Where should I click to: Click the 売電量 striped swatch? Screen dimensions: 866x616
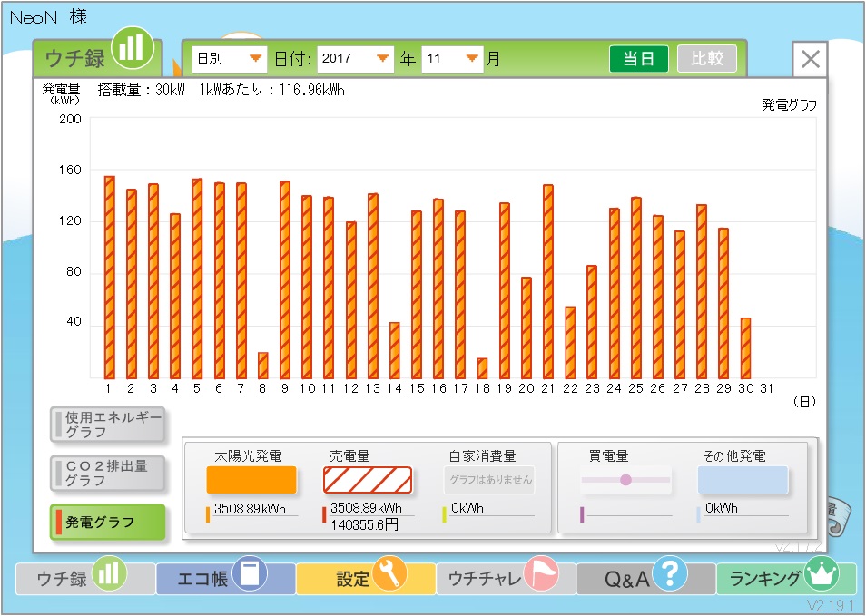pos(368,480)
